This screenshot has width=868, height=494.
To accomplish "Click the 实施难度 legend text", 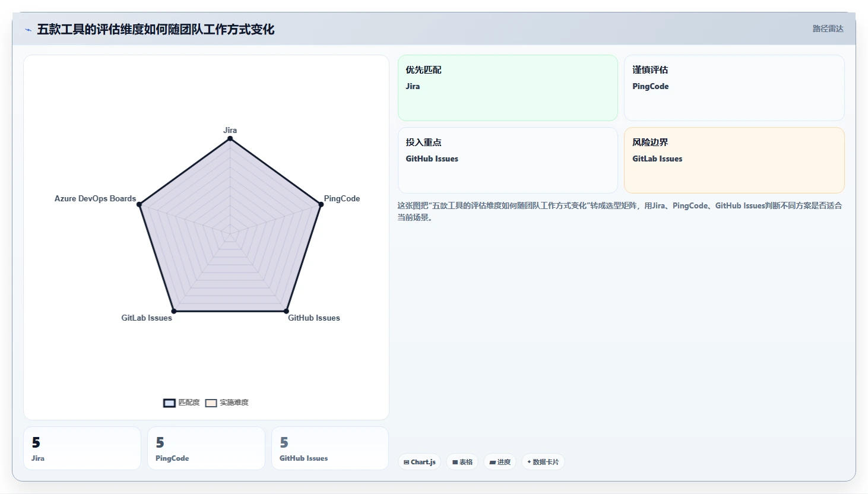I will click(234, 403).
